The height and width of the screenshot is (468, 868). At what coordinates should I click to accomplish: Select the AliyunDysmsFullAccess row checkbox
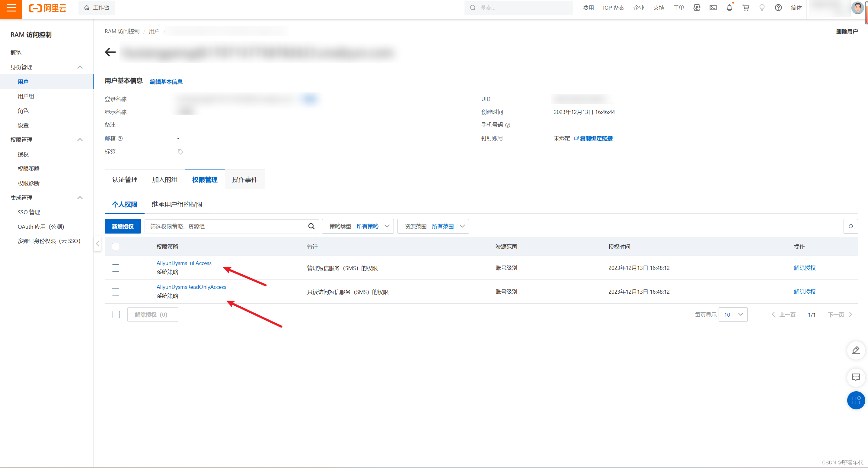[116, 268]
